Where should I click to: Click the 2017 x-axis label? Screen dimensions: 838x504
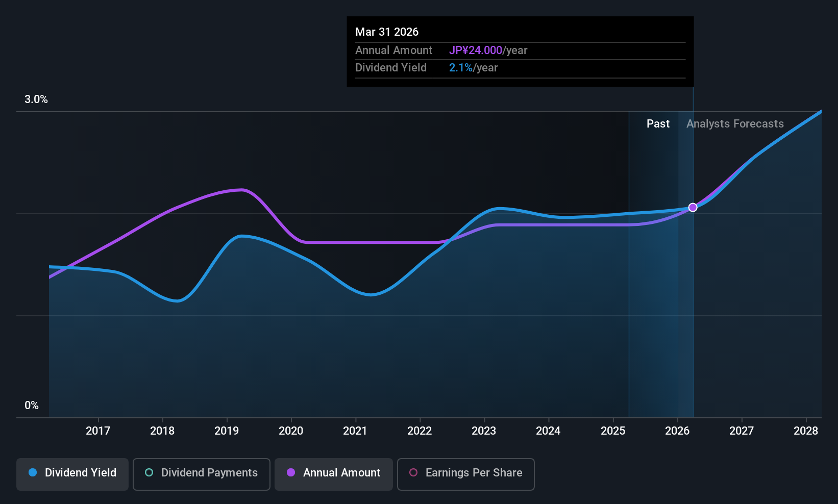98,431
